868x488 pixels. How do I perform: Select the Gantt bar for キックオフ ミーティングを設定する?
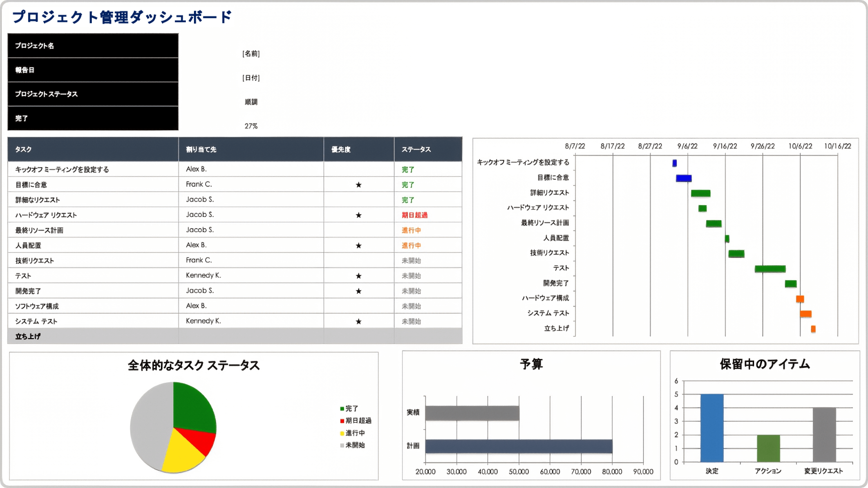(675, 163)
